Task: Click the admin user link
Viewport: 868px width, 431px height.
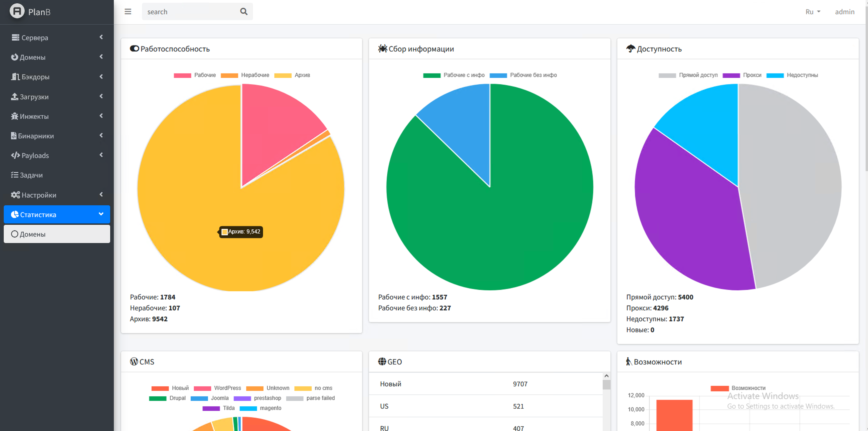Action: coord(844,11)
